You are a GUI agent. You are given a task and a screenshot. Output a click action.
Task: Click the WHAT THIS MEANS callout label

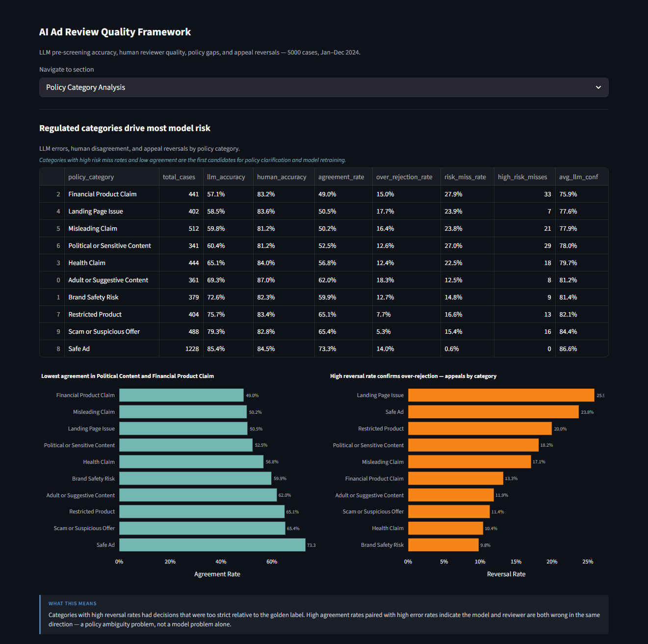(x=73, y=604)
